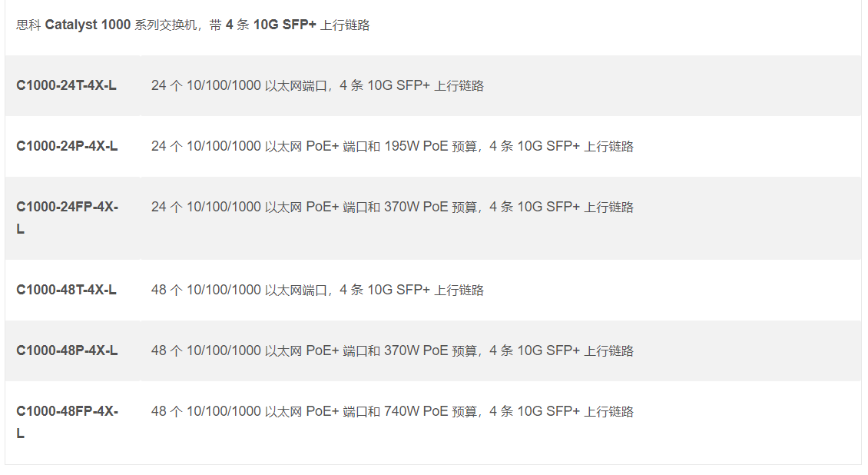Viewport: 868px width, 475px height.
Task: Click 48-port non-PoE Ethernet description
Action: pos(317,290)
